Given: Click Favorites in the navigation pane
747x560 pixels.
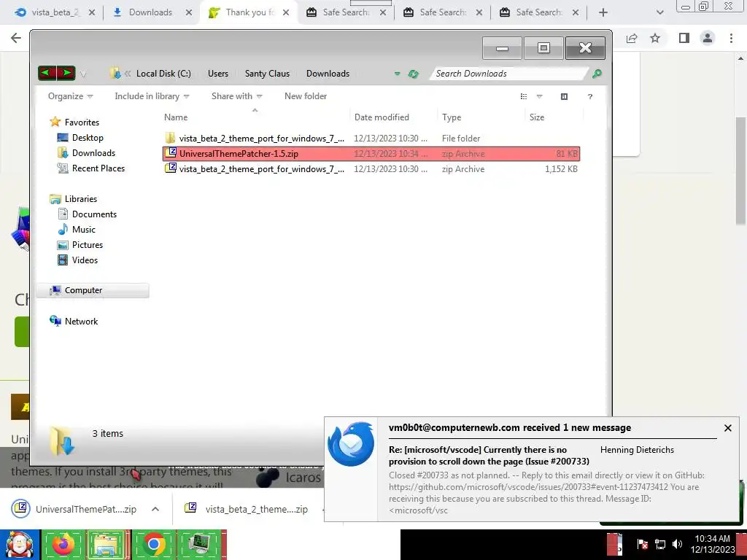Looking at the screenshot, I should pyautogui.click(x=82, y=122).
